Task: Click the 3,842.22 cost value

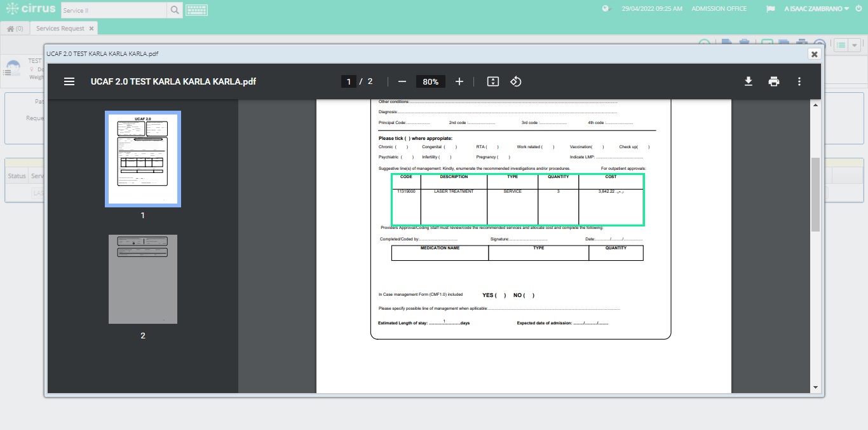Action: pyautogui.click(x=611, y=191)
